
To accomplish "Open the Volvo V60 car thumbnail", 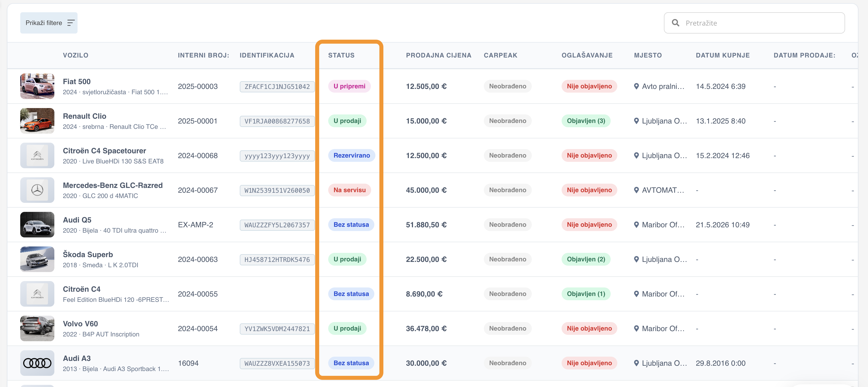I will pos(37,328).
